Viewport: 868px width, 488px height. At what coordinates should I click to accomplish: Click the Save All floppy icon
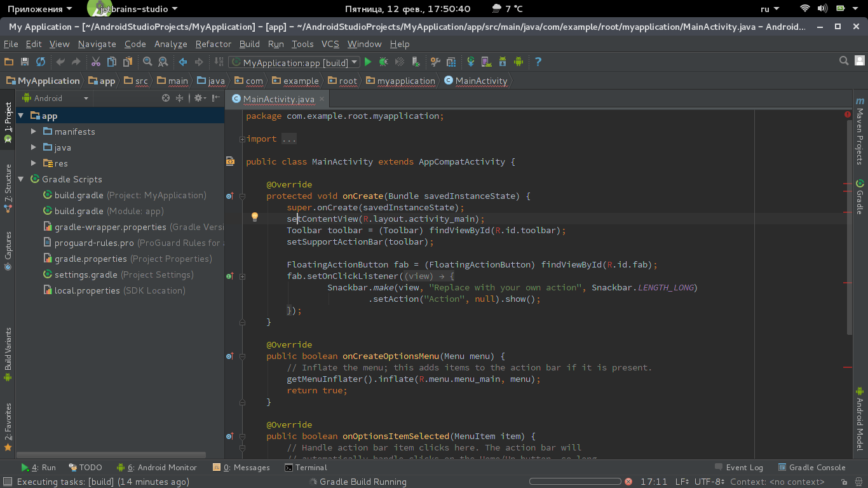click(25, 62)
